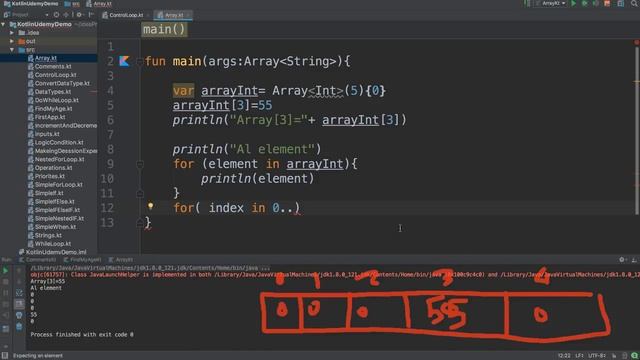Open Project panel settings gear
This screenshot has height=360, width=640.
click(80, 15)
